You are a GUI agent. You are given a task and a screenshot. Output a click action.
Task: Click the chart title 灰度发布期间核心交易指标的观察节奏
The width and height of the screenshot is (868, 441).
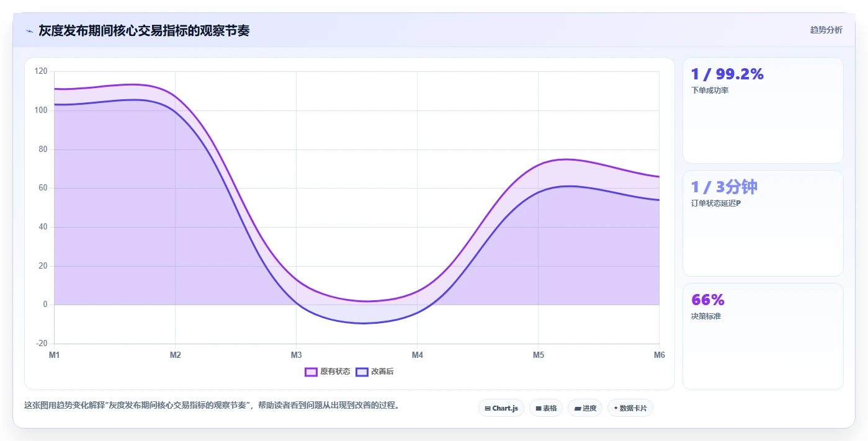(x=144, y=30)
